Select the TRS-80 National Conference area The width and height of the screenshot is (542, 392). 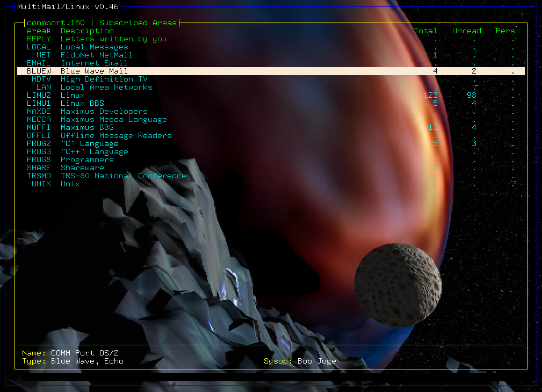click(123, 176)
